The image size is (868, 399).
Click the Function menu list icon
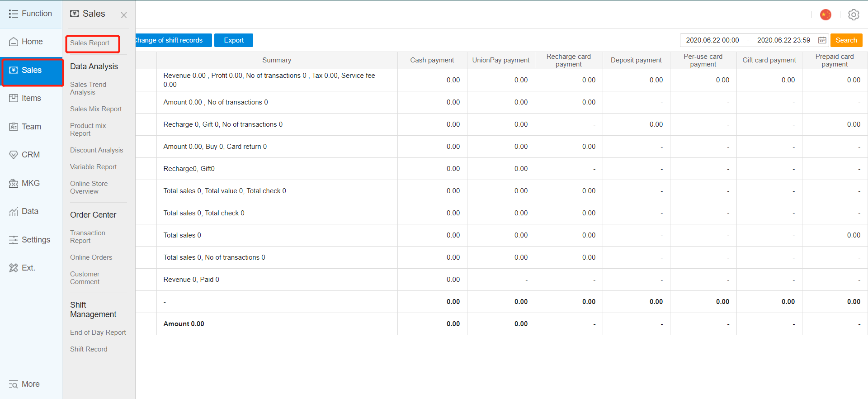(14, 14)
